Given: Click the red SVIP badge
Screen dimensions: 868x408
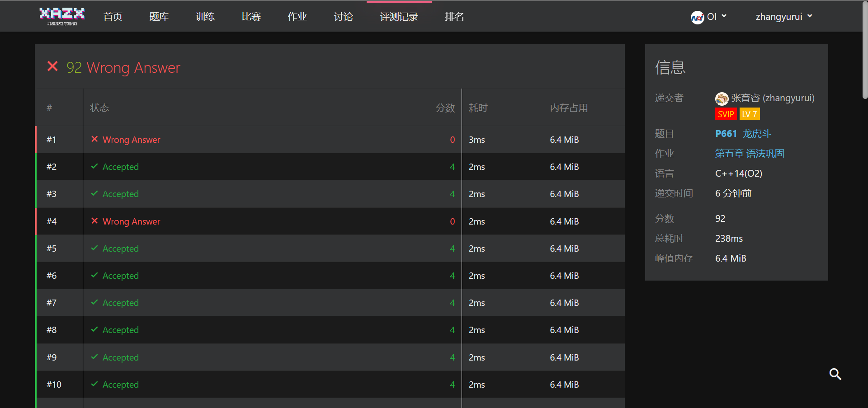Looking at the screenshot, I should (x=726, y=114).
